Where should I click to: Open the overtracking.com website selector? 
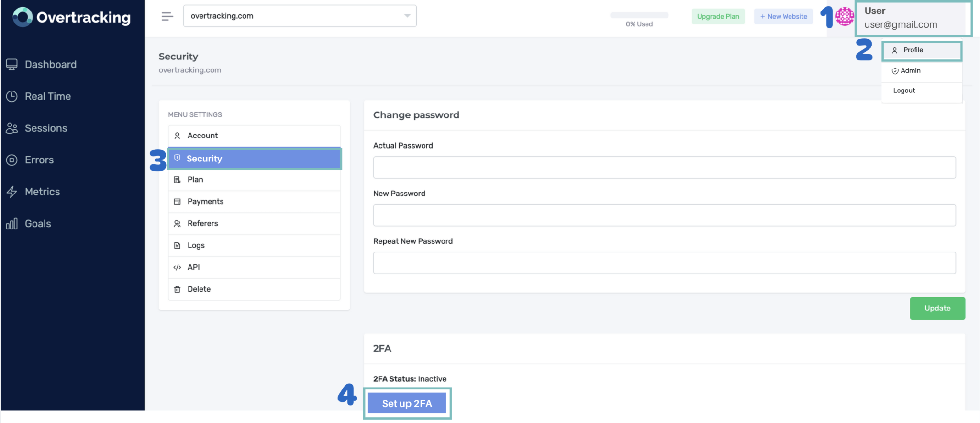pos(300,16)
